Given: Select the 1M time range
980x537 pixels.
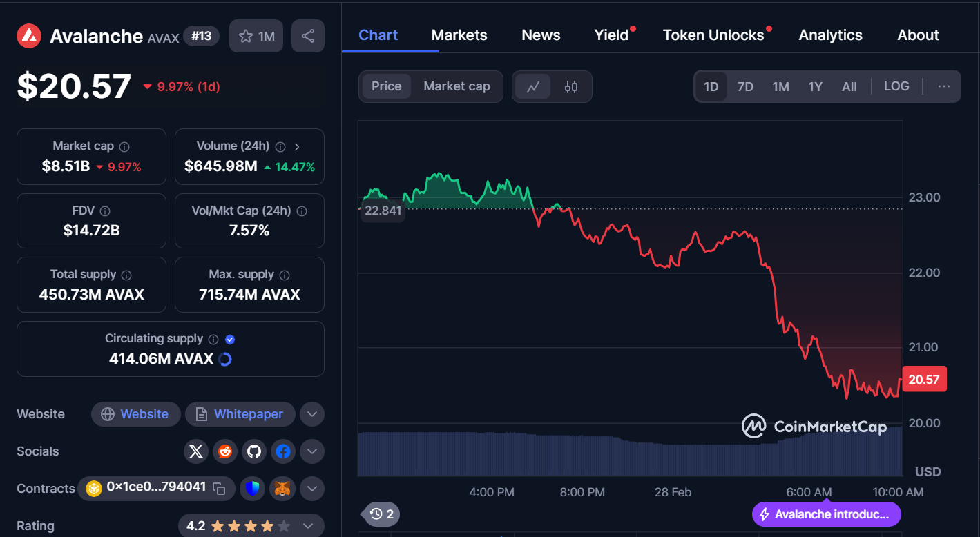Looking at the screenshot, I should pos(780,86).
